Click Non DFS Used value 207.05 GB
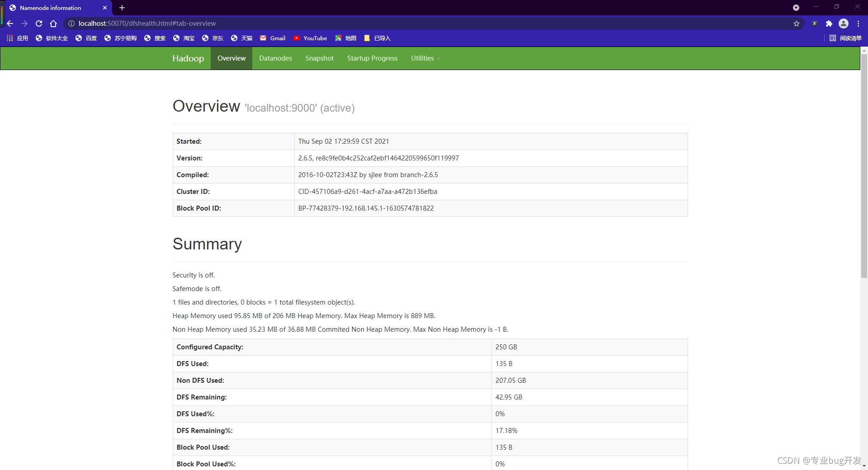 [510, 381]
